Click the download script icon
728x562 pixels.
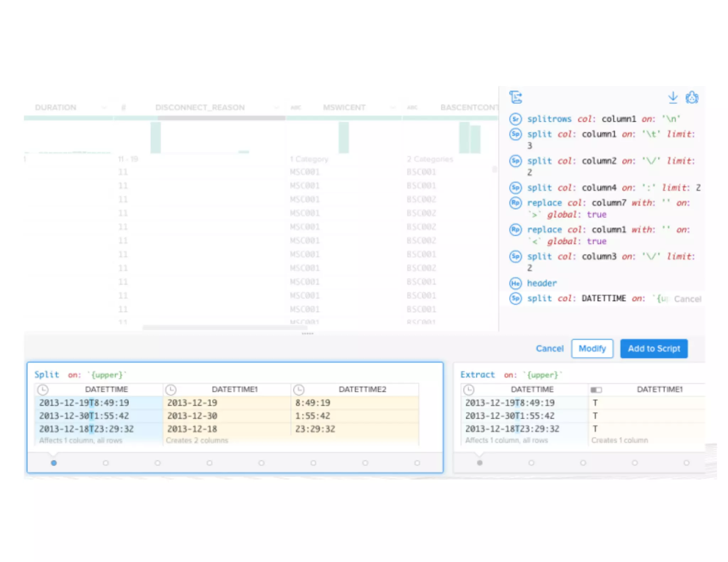pyautogui.click(x=673, y=97)
